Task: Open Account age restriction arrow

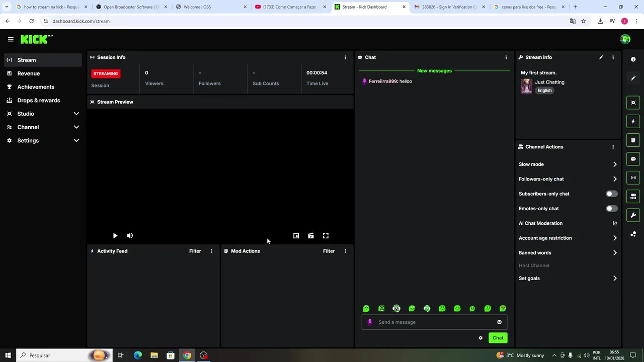Action: tap(615, 238)
